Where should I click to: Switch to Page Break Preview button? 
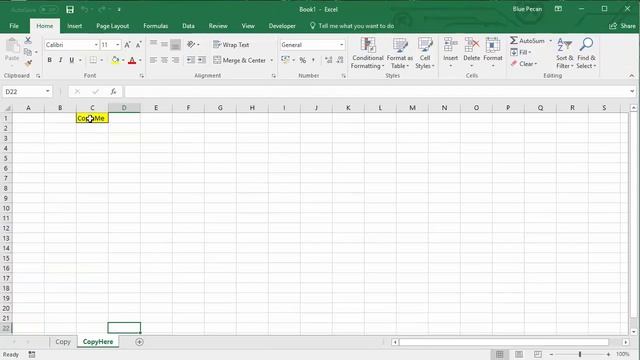click(x=538, y=354)
